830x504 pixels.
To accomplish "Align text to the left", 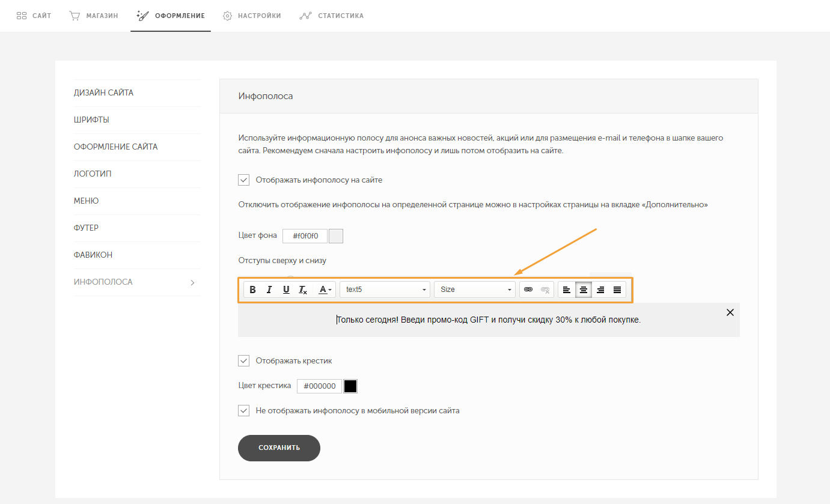I will pyautogui.click(x=566, y=290).
